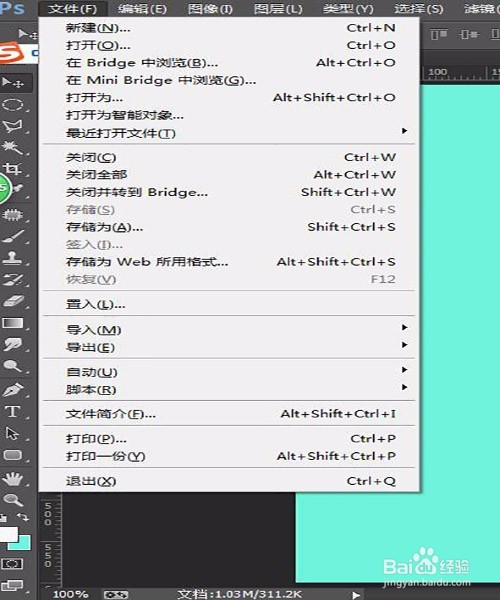Select the Pen tool
500x600 pixels.
click(x=13, y=390)
